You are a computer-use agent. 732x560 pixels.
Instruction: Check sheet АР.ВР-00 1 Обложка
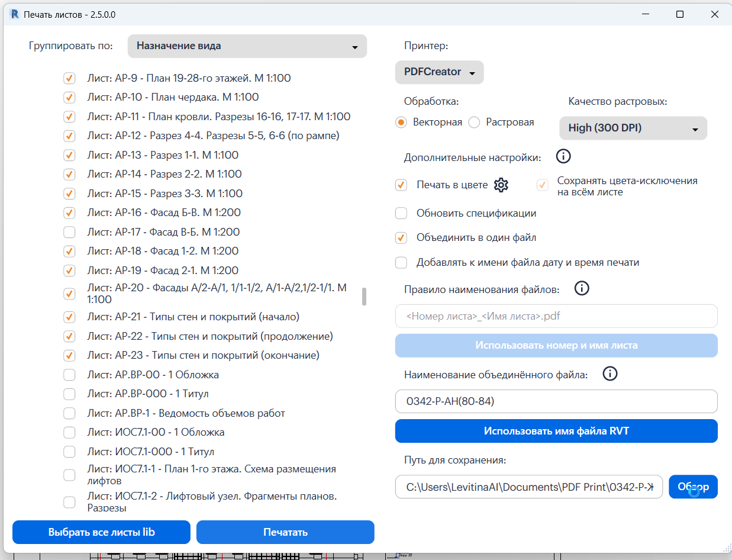click(x=69, y=375)
